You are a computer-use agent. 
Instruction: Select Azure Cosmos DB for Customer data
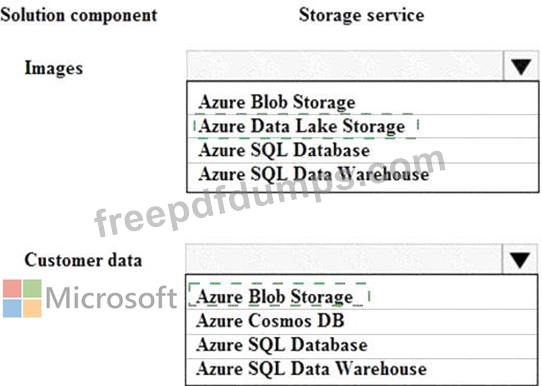coord(362,321)
